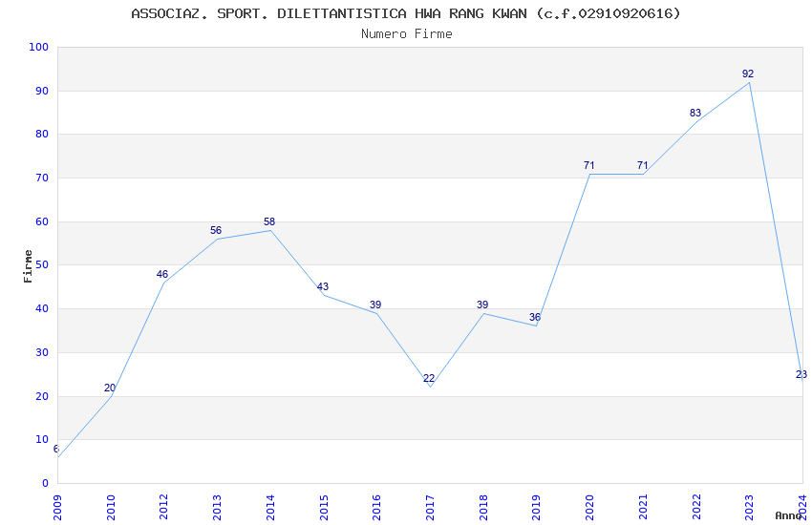Viewport: 812px width, 525px height.
Task: Select the 83 data label for 2022
Action: click(x=694, y=113)
